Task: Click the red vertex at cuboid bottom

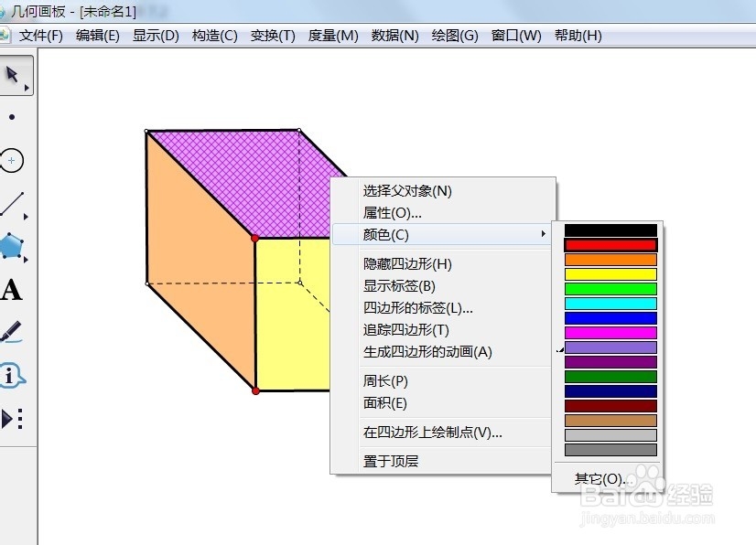Action: tap(255, 390)
